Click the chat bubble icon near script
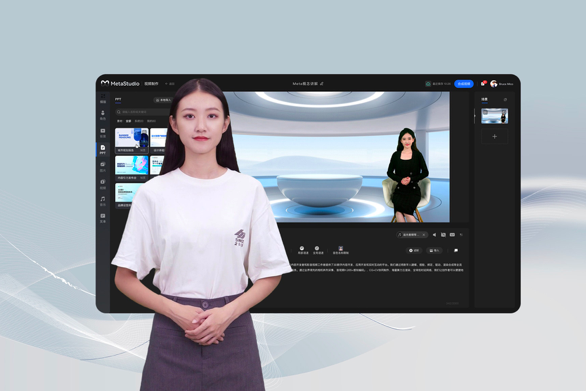Screen dimensions: 586x391 tap(456, 250)
